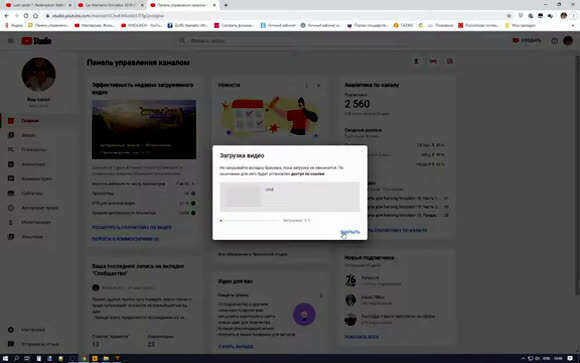Image resolution: width=580 pixels, height=363 pixels.
Task: Click the Фонотека audio library icon in sidebar
Action: click(x=11, y=236)
